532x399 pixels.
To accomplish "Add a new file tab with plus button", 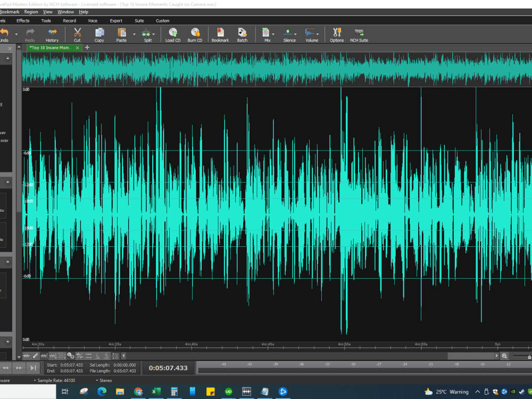I will pos(87,47).
